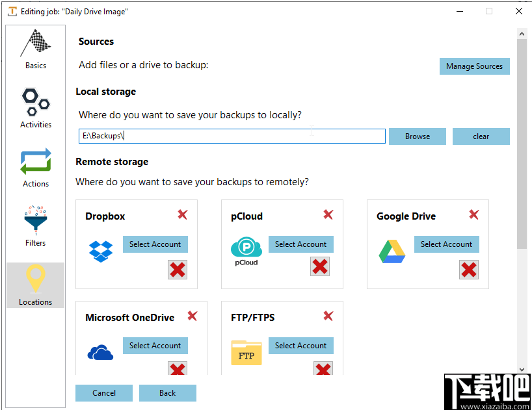Select Account for Dropbox
This screenshot has width=532, height=410.
155,244
